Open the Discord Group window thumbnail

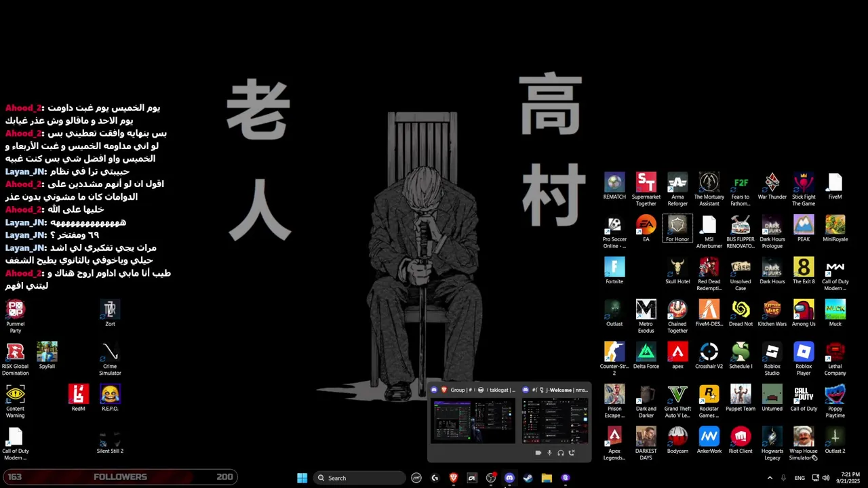(x=473, y=420)
